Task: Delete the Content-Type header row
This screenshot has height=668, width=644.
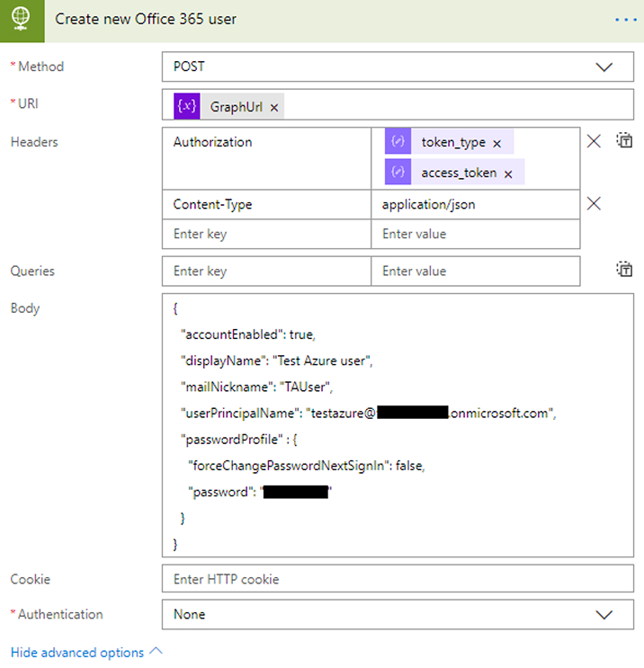Action: (x=594, y=204)
